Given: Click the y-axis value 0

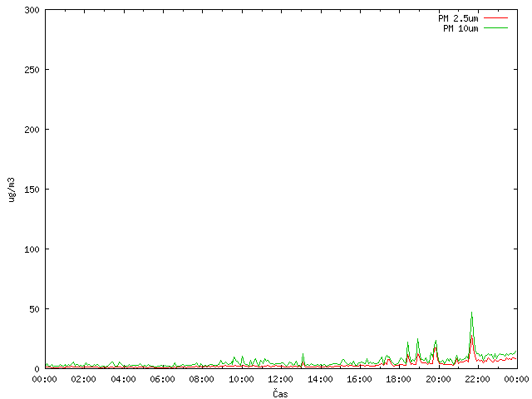Looking at the screenshot, I should point(37,369).
